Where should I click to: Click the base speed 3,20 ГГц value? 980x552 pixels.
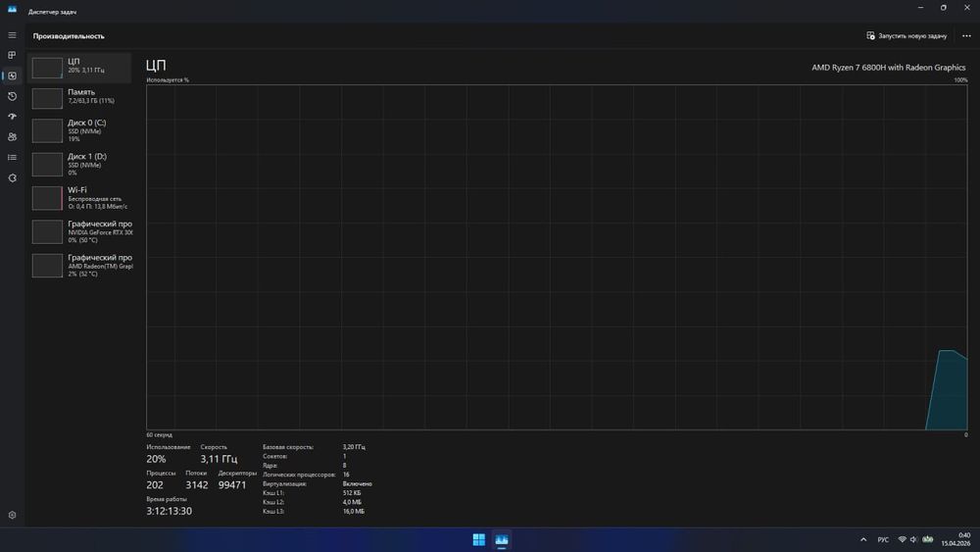point(354,447)
